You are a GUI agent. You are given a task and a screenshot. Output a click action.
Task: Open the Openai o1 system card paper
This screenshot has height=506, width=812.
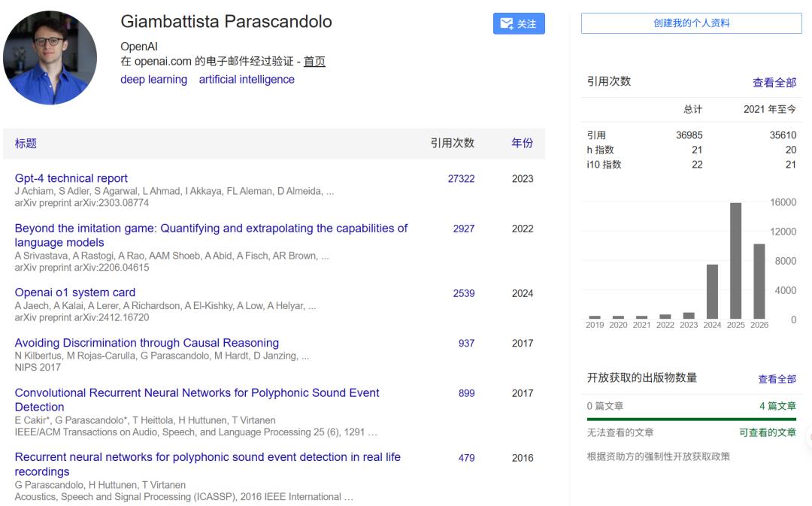(x=75, y=292)
